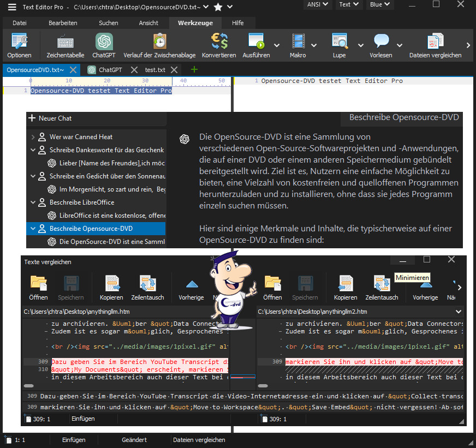Add new document tab with plus
Viewport: 476px width, 448px height.
pyautogui.click(x=194, y=70)
